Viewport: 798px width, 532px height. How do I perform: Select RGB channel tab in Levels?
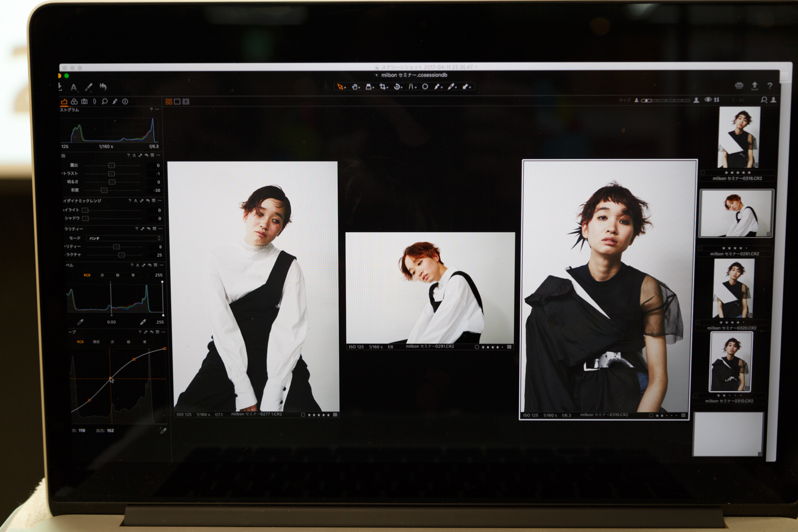tap(87, 275)
